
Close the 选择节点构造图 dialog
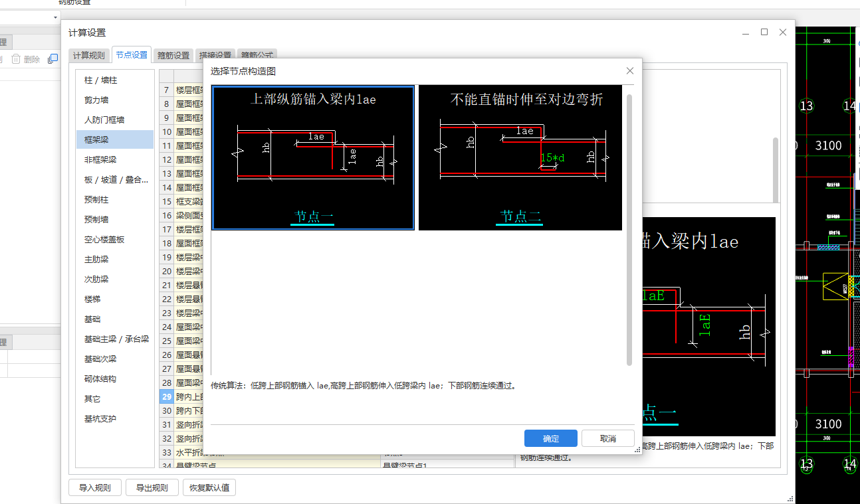(x=630, y=71)
